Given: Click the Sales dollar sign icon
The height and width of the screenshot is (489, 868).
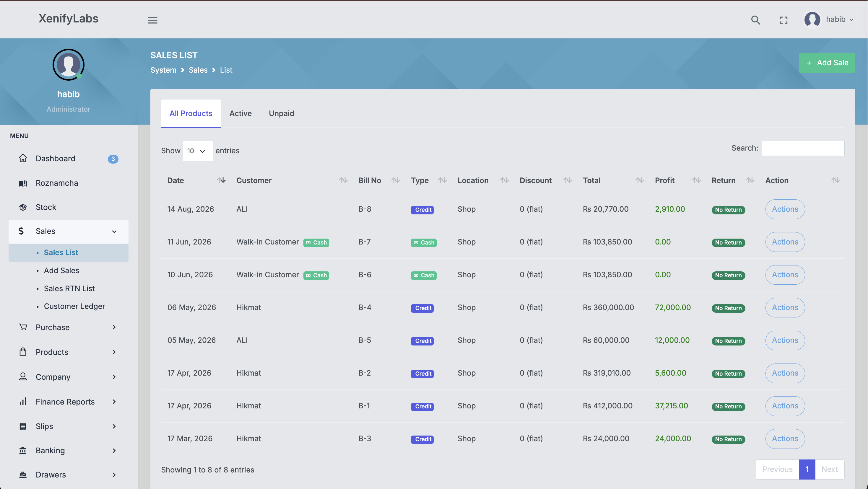Looking at the screenshot, I should point(21,231).
